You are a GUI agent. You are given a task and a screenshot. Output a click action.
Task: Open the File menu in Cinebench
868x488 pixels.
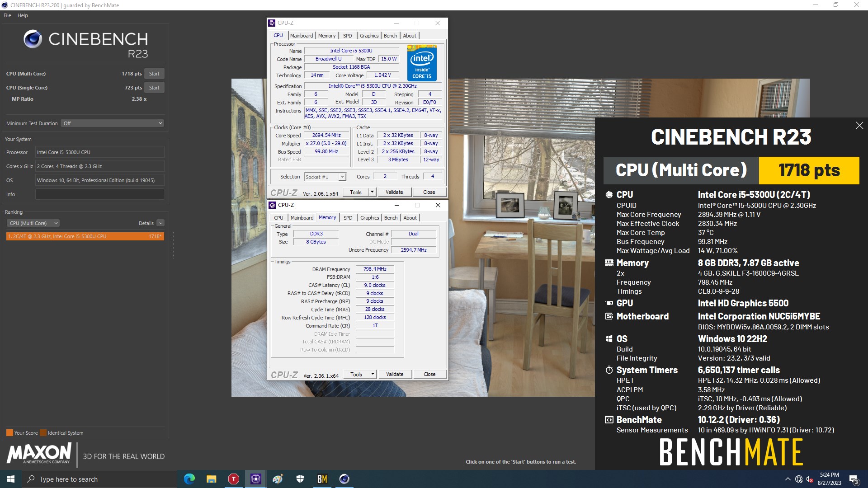pos(7,15)
